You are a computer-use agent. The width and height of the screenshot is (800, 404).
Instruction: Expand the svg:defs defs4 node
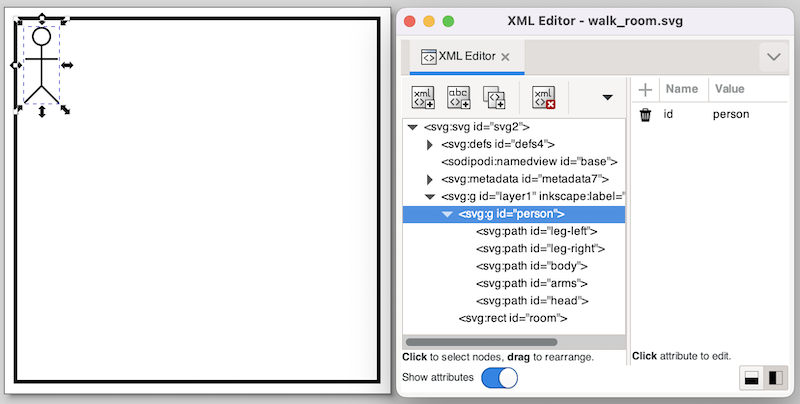pos(430,145)
